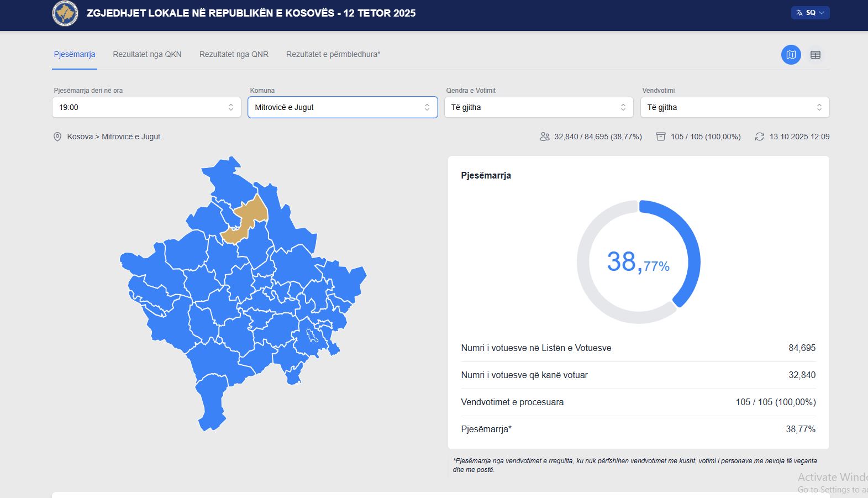Screen dimensions: 868x498
Task: Switch to table view icon
Action: click(x=815, y=55)
